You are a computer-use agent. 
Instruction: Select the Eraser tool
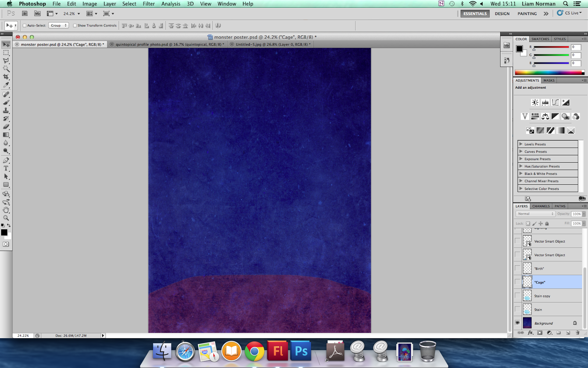6,127
